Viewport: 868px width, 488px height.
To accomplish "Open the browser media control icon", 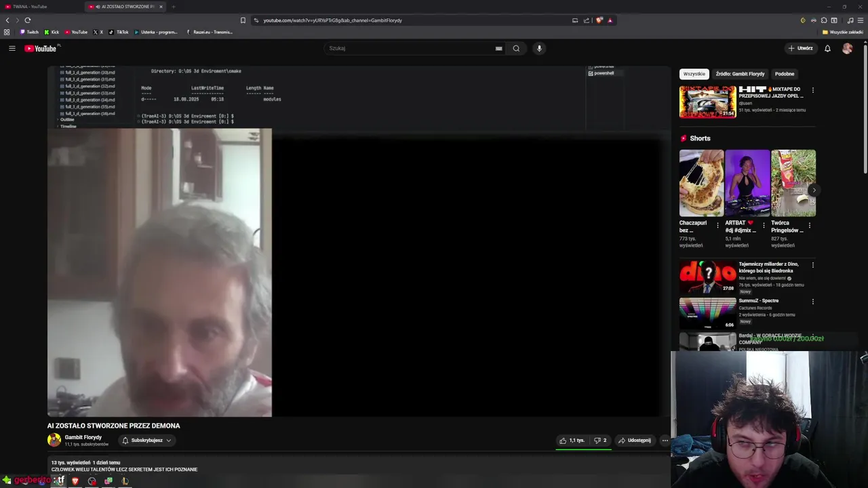I will [850, 20].
